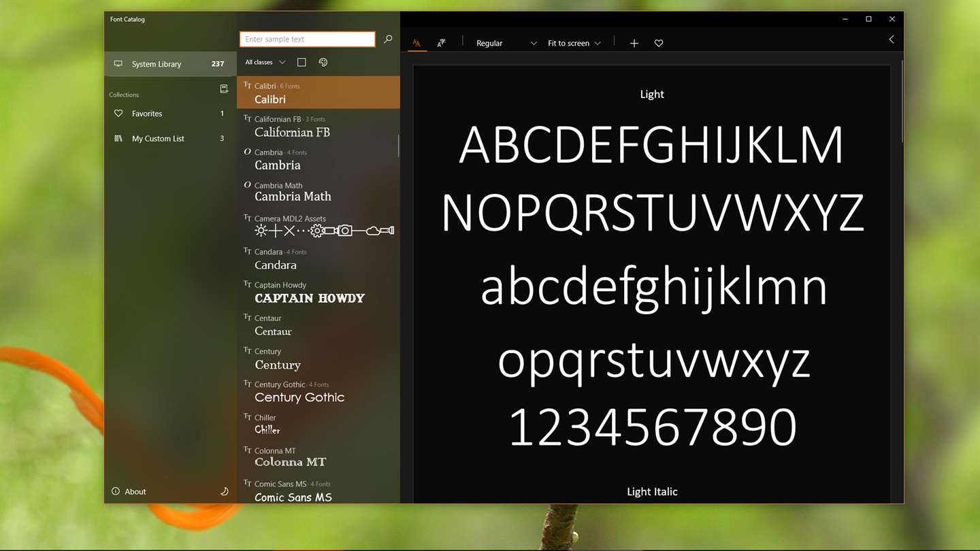Screen dimensions: 980x551
Task: Open My Custom List collection
Action: click(x=170, y=138)
